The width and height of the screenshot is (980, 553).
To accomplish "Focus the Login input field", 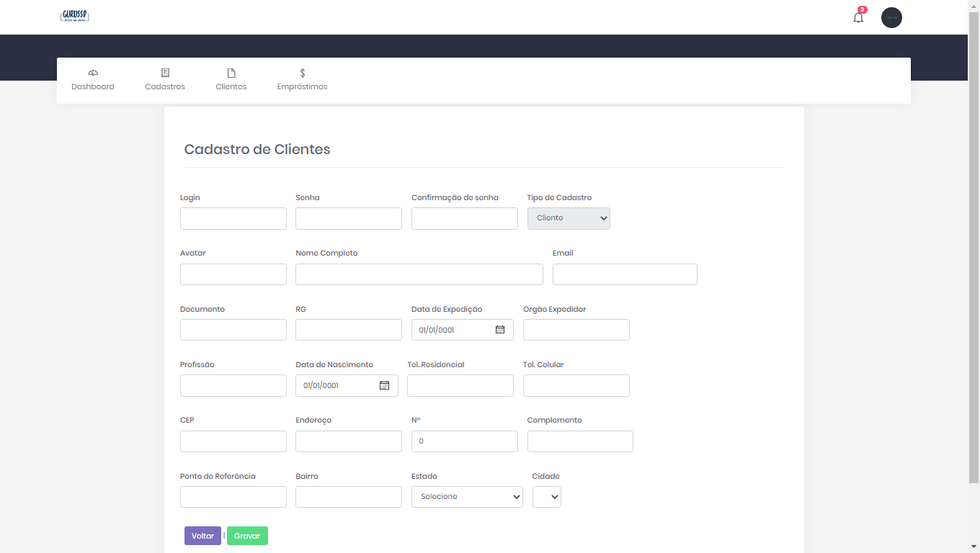I will (x=233, y=219).
